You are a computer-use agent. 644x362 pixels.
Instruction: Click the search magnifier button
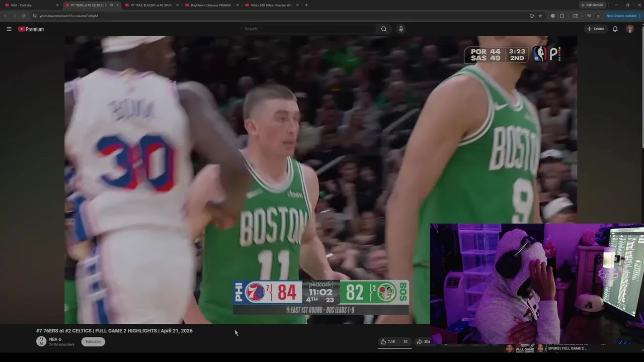[384, 29]
